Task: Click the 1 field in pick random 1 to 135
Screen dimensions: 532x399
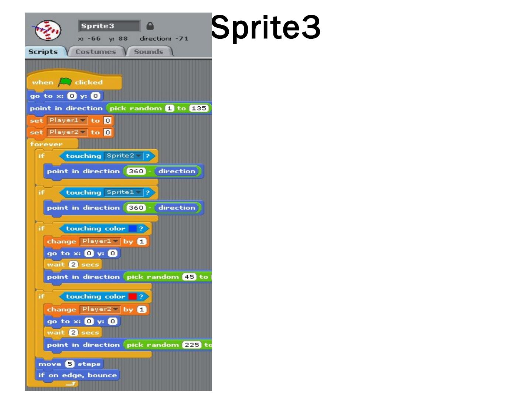Action: tap(169, 108)
